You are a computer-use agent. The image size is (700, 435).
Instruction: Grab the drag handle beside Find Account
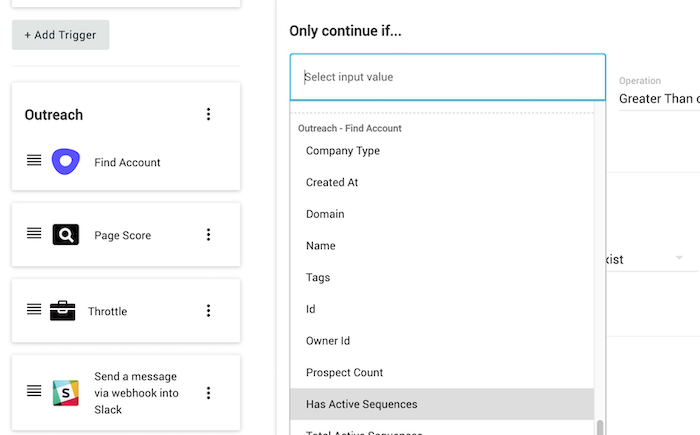pyautogui.click(x=34, y=160)
